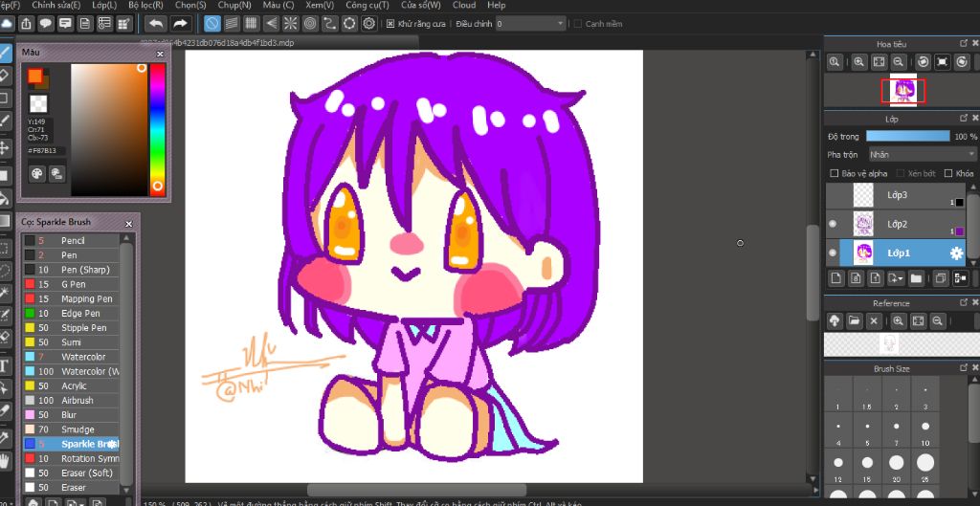
Task: Select the crisscross grid snap guide
Action: pos(252,24)
